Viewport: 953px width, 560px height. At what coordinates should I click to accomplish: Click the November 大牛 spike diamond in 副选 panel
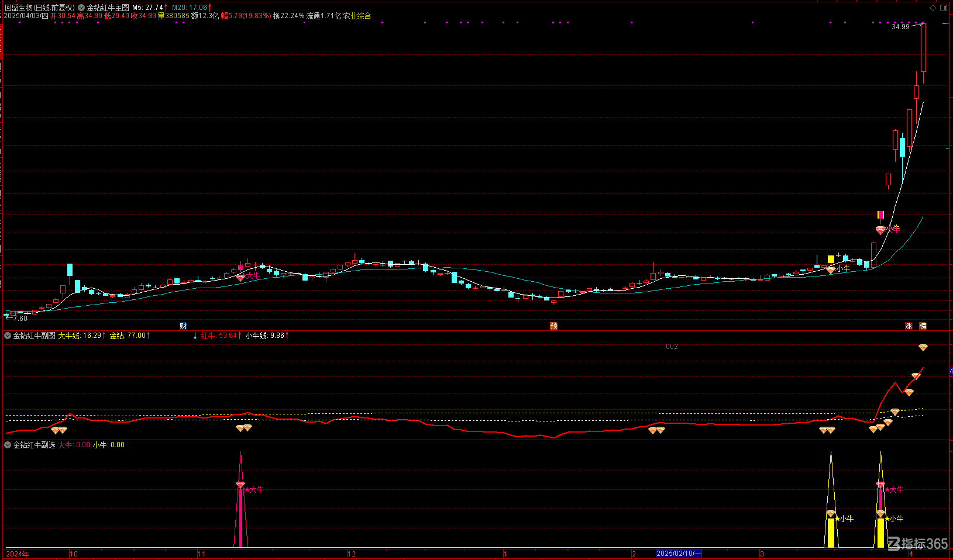[240, 485]
